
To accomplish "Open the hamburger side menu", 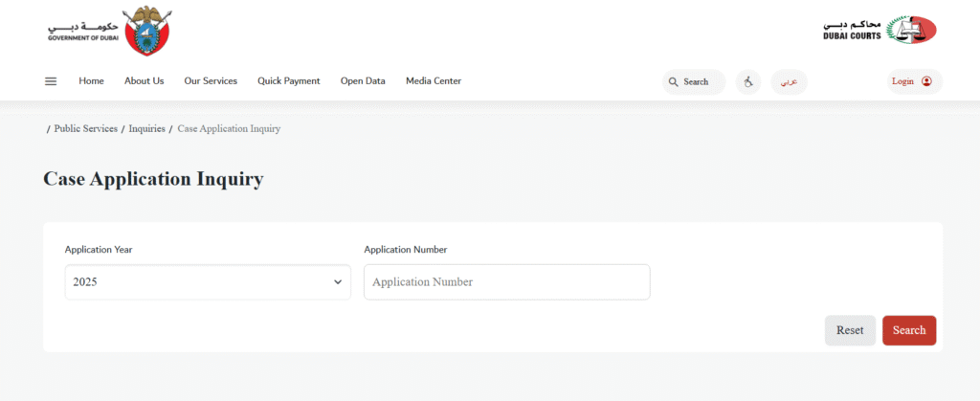I will pyautogui.click(x=51, y=81).
